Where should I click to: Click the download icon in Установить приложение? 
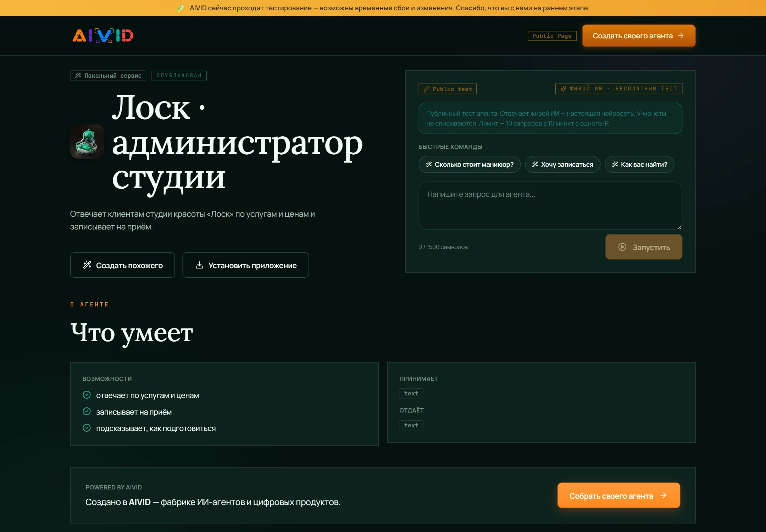pyautogui.click(x=199, y=265)
